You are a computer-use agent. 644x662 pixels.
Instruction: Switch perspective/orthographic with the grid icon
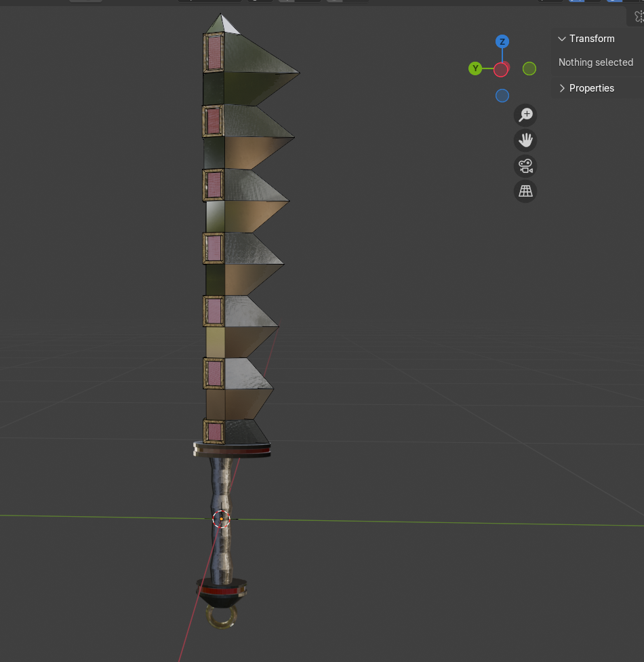coord(525,191)
